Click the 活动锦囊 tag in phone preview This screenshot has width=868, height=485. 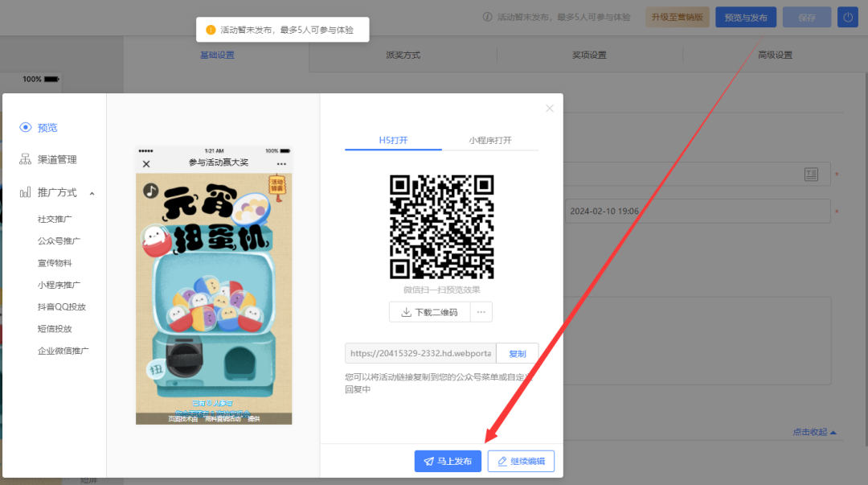click(276, 187)
